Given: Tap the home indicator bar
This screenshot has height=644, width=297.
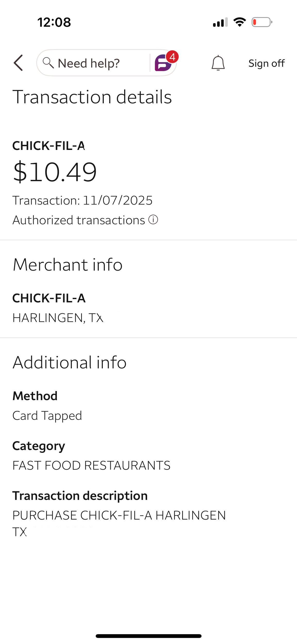Looking at the screenshot, I should (148, 636).
